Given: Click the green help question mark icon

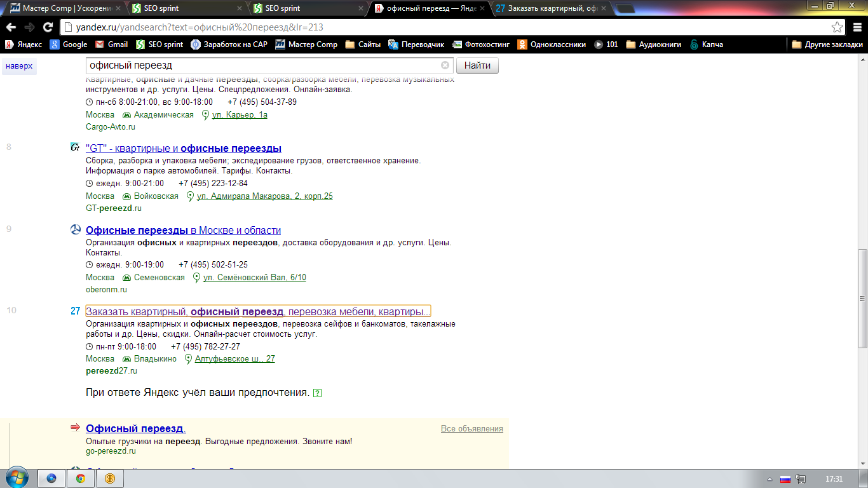Looking at the screenshot, I should (x=318, y=393).
